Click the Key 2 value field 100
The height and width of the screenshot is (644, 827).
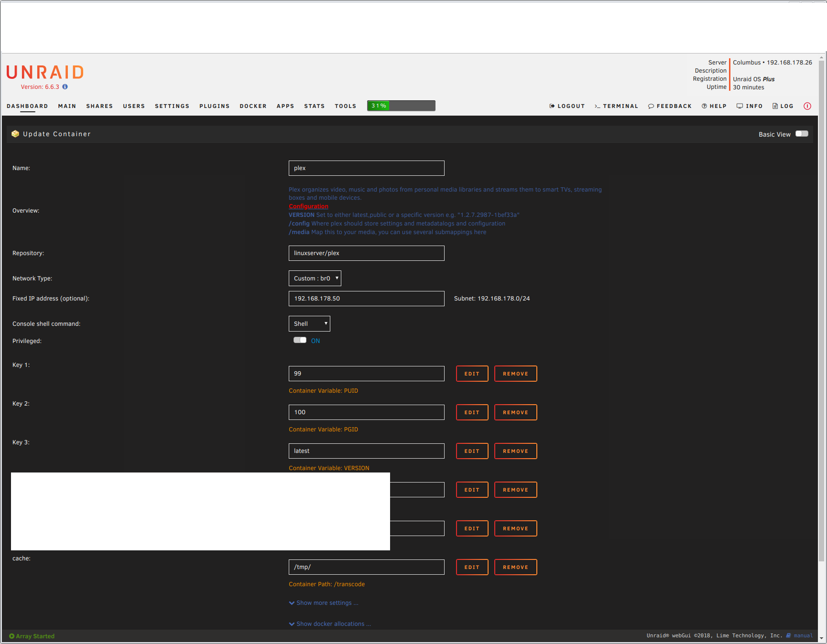click(367, 412)
